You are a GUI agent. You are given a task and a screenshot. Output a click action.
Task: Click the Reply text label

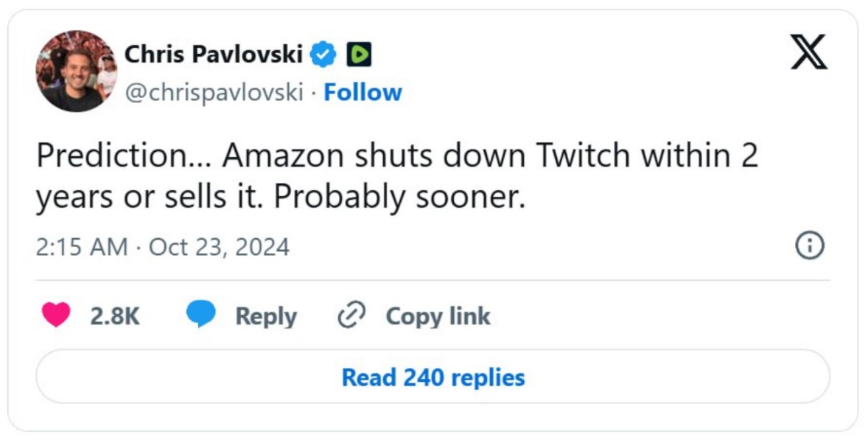pyautogui.click(x=266, y=316)
